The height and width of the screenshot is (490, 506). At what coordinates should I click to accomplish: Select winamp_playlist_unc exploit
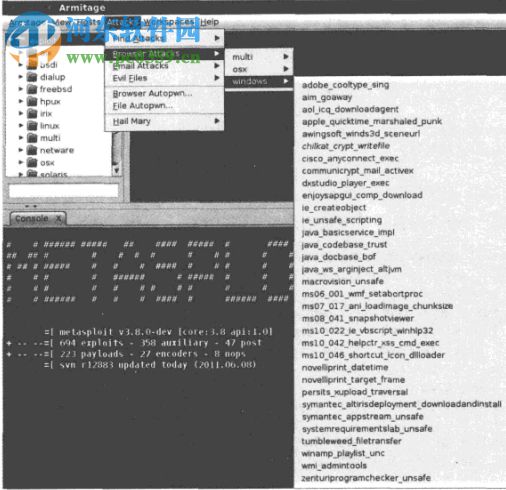tap(343, 454)
